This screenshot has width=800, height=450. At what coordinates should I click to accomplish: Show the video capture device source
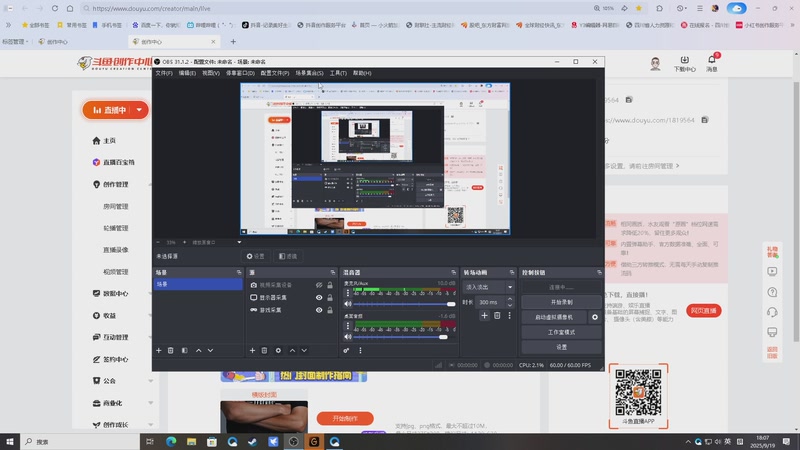[319, 285]
